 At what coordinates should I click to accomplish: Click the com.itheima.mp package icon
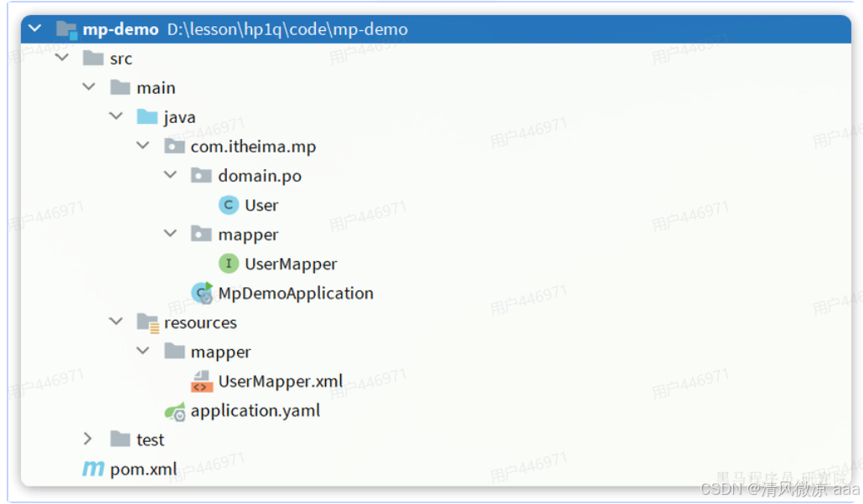click(x=174, y=146)
